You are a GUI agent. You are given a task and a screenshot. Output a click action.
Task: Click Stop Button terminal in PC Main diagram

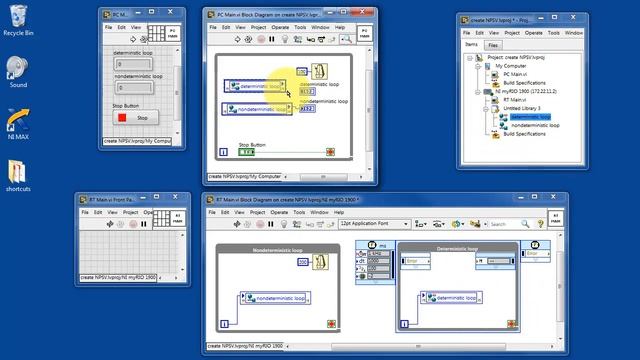246,152
